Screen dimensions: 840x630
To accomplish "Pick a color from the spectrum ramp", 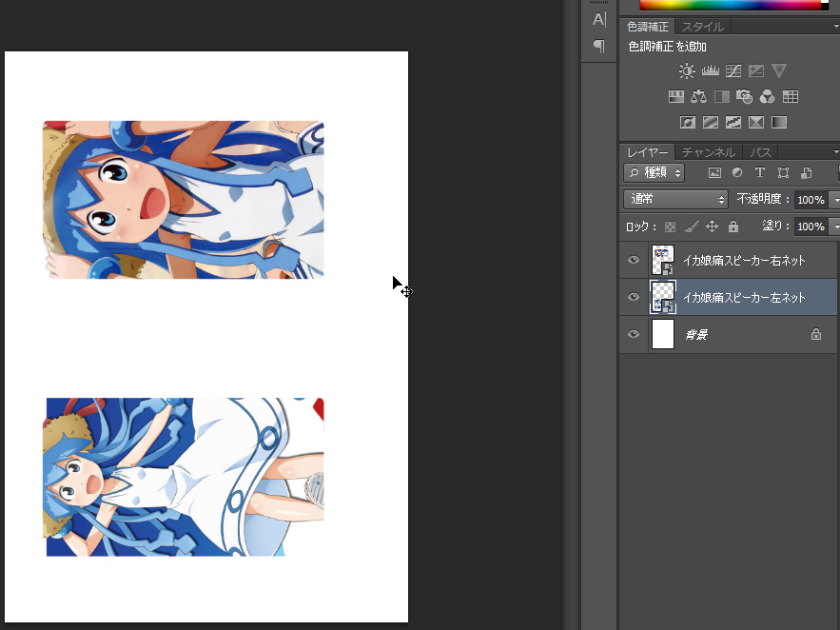I will [x=733, y=5].
